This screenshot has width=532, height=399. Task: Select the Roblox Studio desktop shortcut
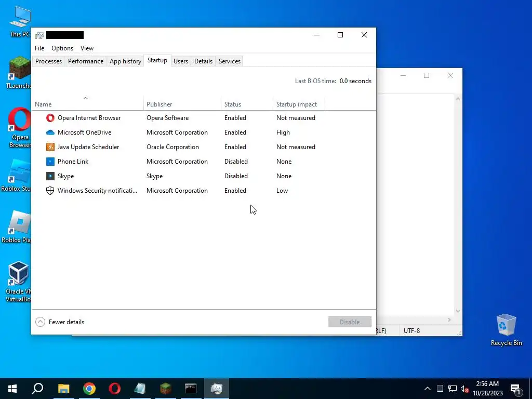(16, 176)
